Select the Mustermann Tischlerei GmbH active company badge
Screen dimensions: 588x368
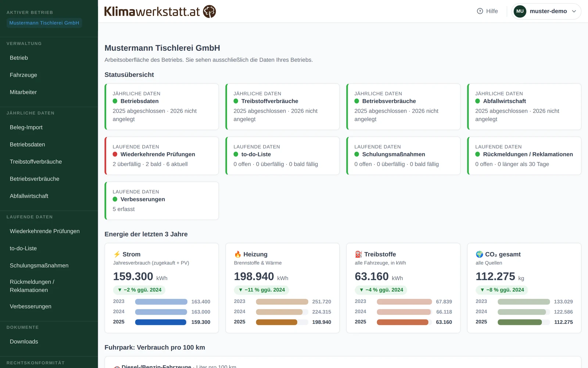pyautogui.click(x=44, y=23)
